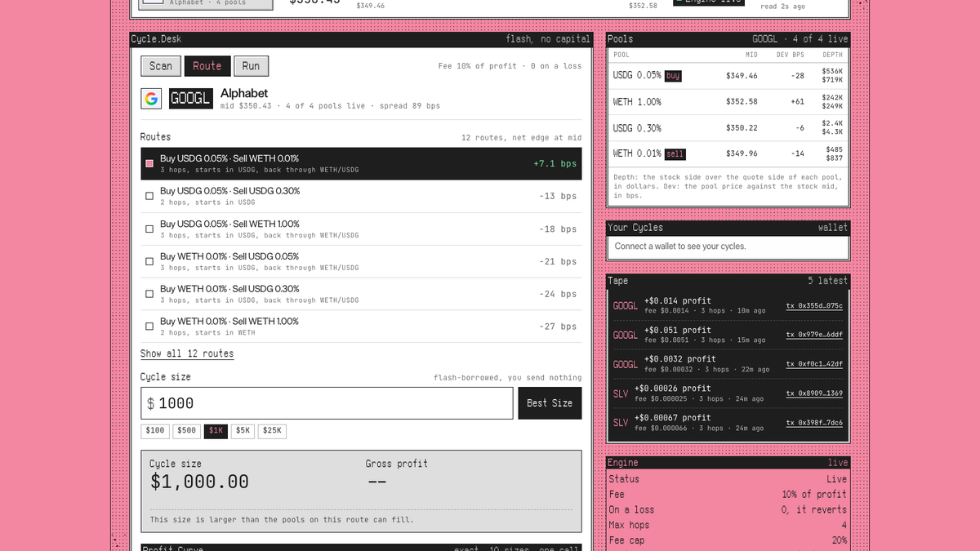This screenshot has width=980, height=551.
Task: Click the Max hops value 4
Action: tap(844, 525)
